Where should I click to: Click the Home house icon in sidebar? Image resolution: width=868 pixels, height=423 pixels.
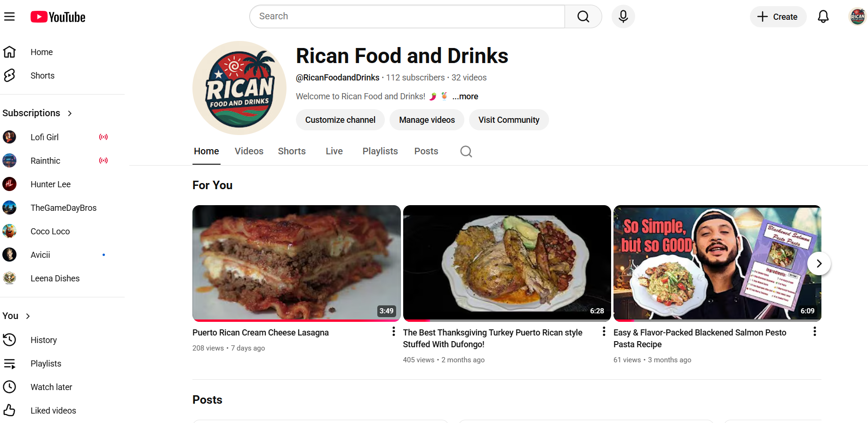[9, 52]
